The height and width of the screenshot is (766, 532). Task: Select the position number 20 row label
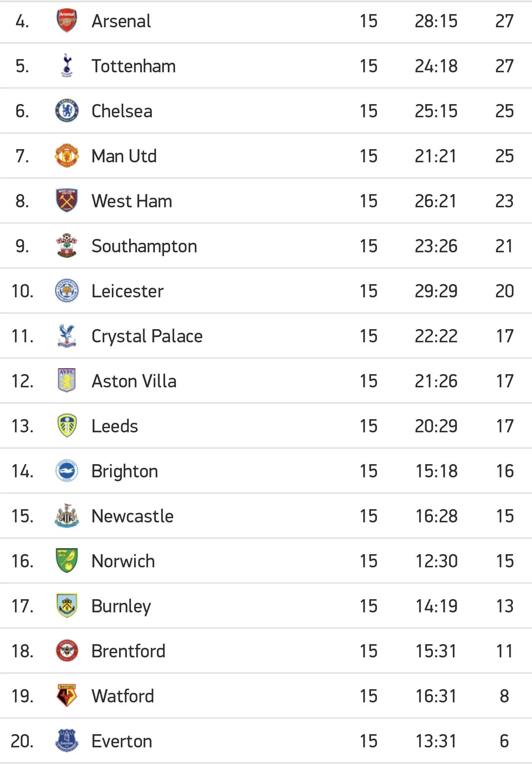pos(22,741)
